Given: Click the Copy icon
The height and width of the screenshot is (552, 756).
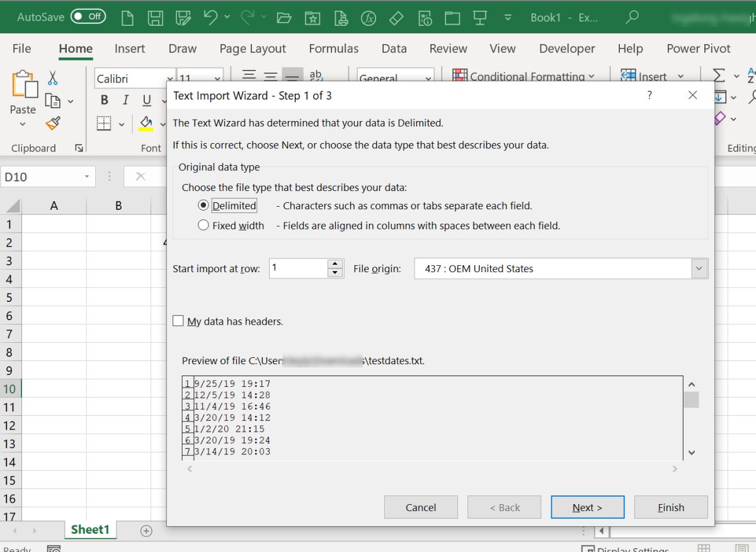Looking at the screenshot, I should pos(53,101).
